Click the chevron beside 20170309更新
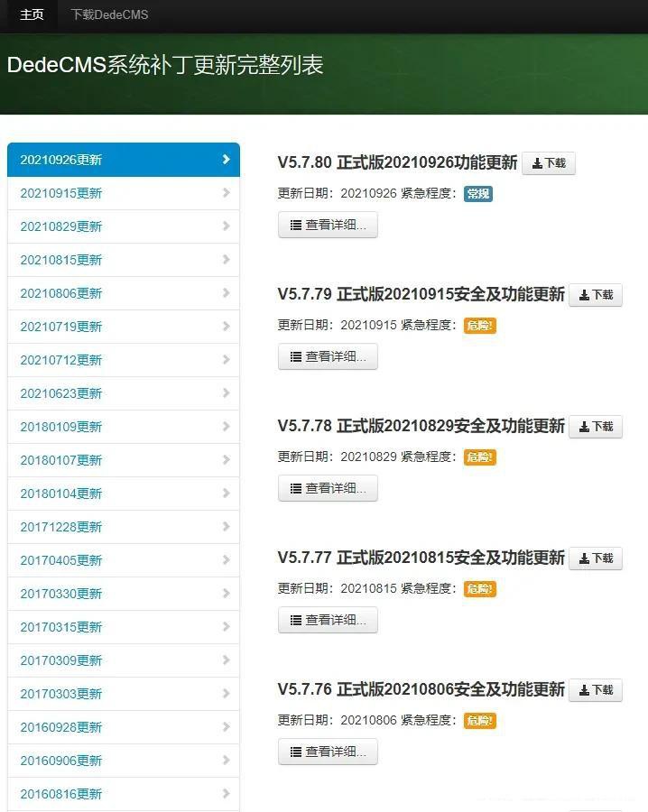648x812 pixels. pyautogui.click(x=226, y=660)
